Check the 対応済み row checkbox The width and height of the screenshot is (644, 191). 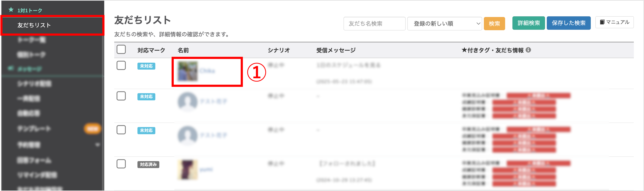[x=121, y=164]
